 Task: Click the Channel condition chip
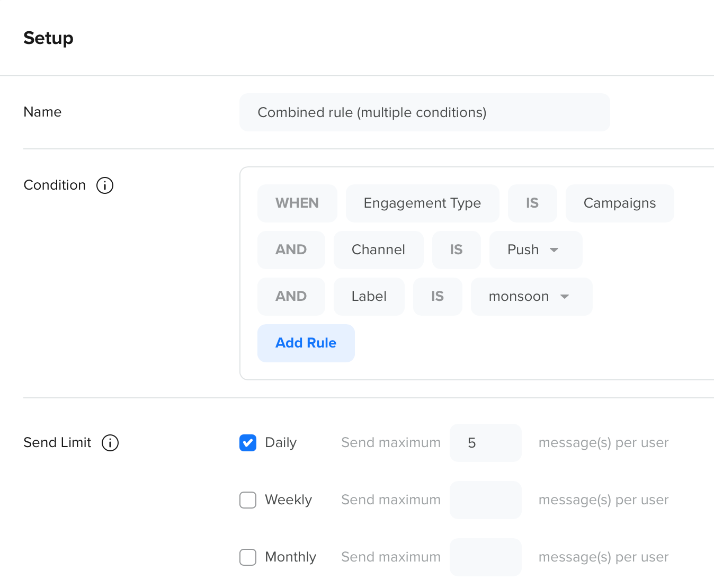point(379,250)
